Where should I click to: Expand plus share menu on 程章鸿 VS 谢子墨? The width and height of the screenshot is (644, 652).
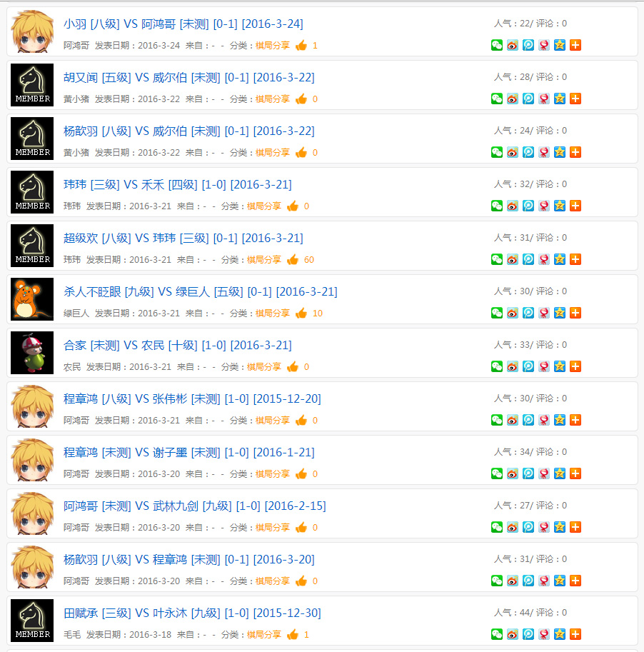coord(575,473)
